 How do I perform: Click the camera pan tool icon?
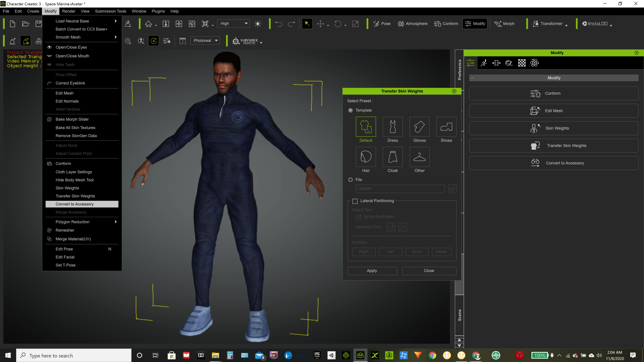(179, 24)
